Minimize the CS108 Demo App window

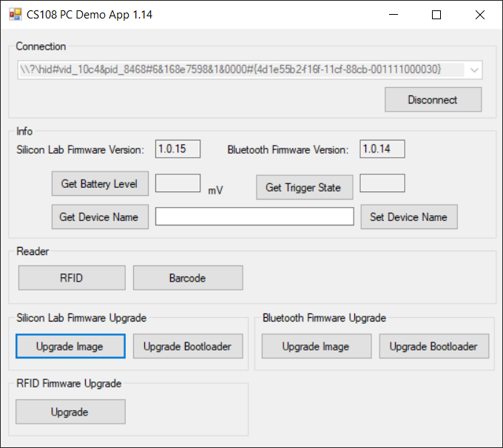click(394, 15)
